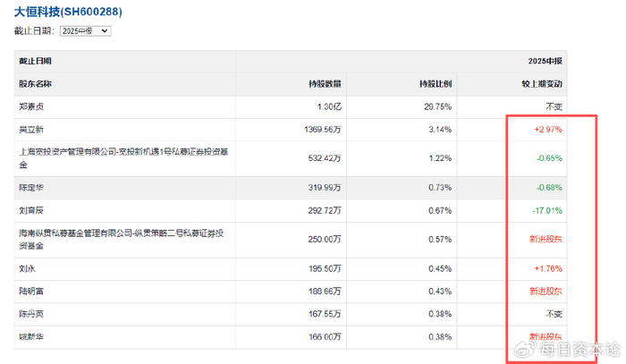Select shareholder 郑素贞 in the table

(31, 106)
